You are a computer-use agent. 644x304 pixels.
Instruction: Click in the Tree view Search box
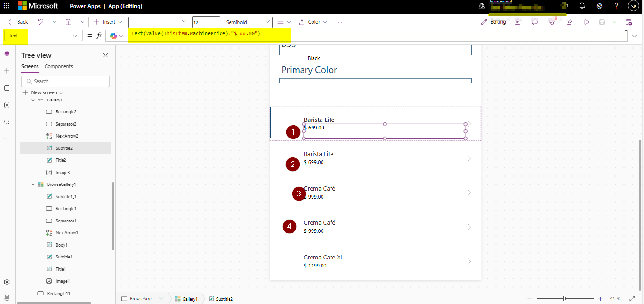(65, 81)
